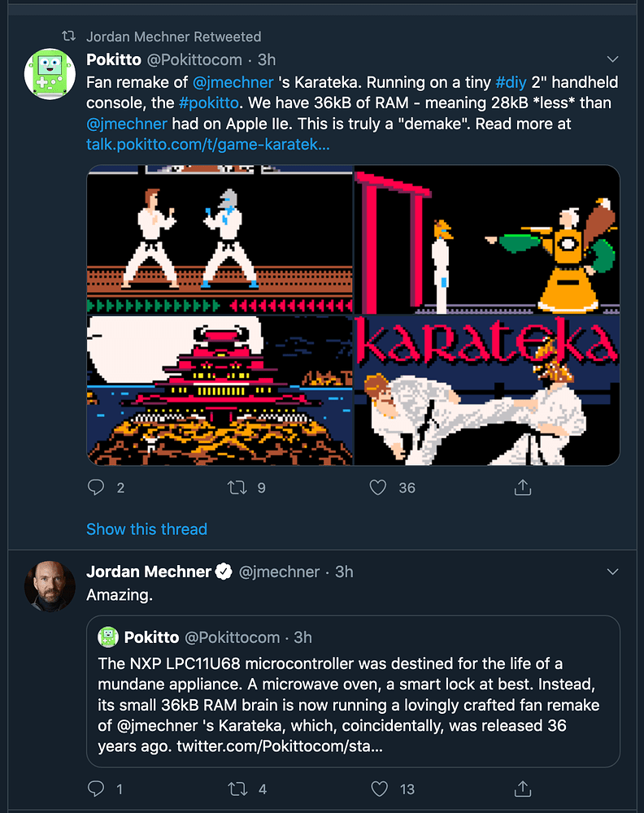Screen dimensions: 644x813
Task: Like Jordan Mechner's Amazing tweet
Action: 377,789
